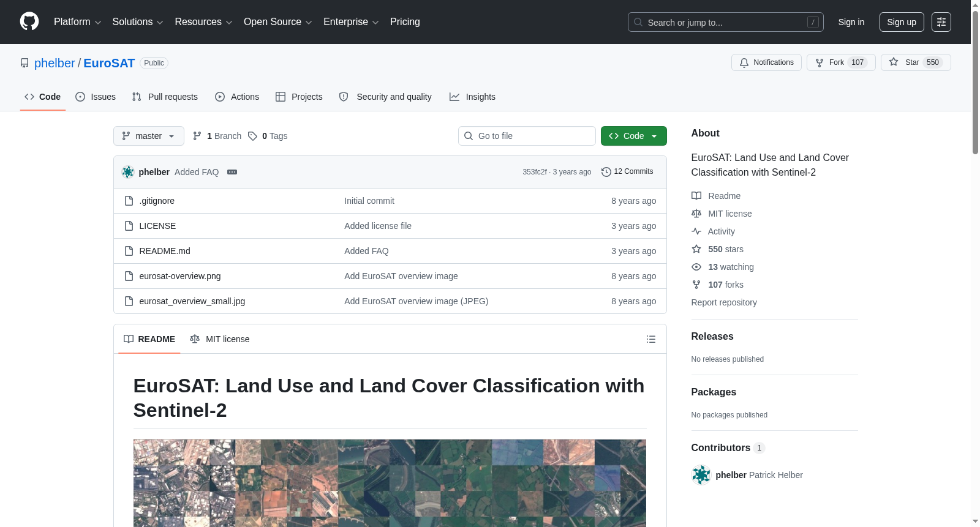Click the eurosat-overview.png file icon
Viewport: 980px width, 527px height.
click(x=129, y=276)
